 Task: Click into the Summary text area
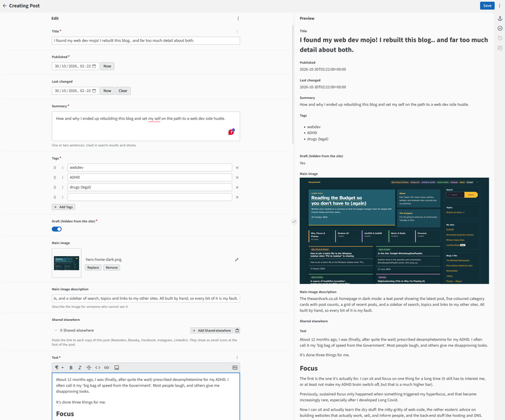point(146,126)
